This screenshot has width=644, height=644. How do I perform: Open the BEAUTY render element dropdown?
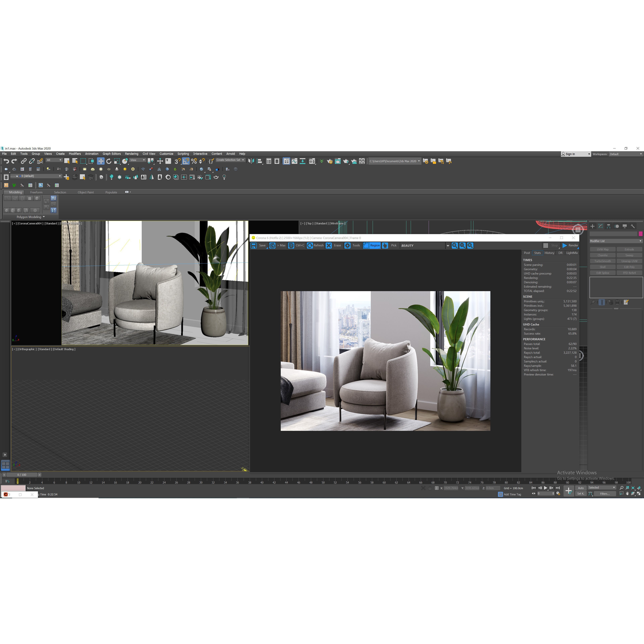448,245
